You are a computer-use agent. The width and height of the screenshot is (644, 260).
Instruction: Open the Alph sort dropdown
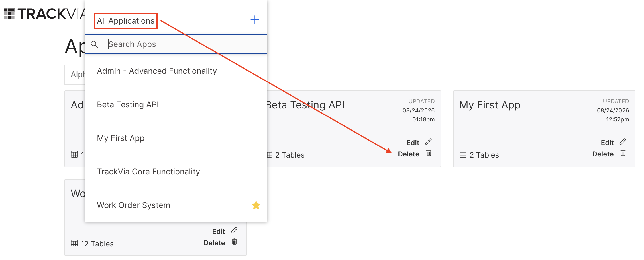pyautogui.click(x=75, y=75)
